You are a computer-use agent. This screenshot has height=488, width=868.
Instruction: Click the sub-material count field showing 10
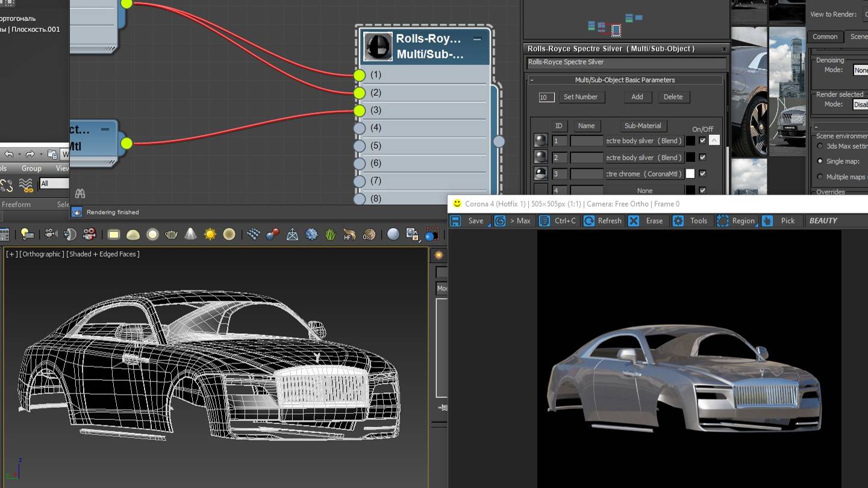click(546, 97)
